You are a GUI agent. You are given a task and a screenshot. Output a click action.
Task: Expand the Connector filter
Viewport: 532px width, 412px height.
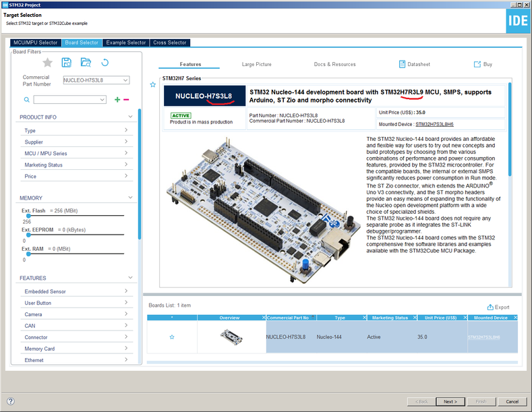(x=126, y=337)
